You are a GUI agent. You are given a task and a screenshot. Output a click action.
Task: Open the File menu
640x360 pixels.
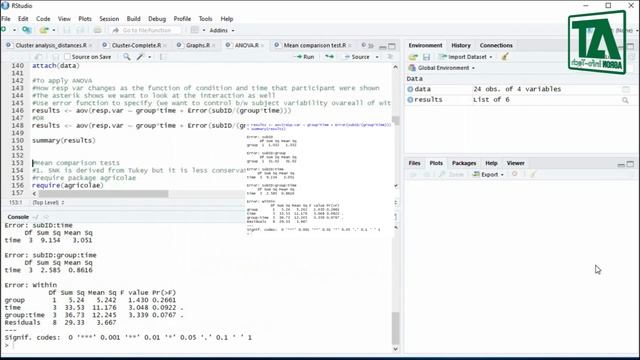pos(6,19)
